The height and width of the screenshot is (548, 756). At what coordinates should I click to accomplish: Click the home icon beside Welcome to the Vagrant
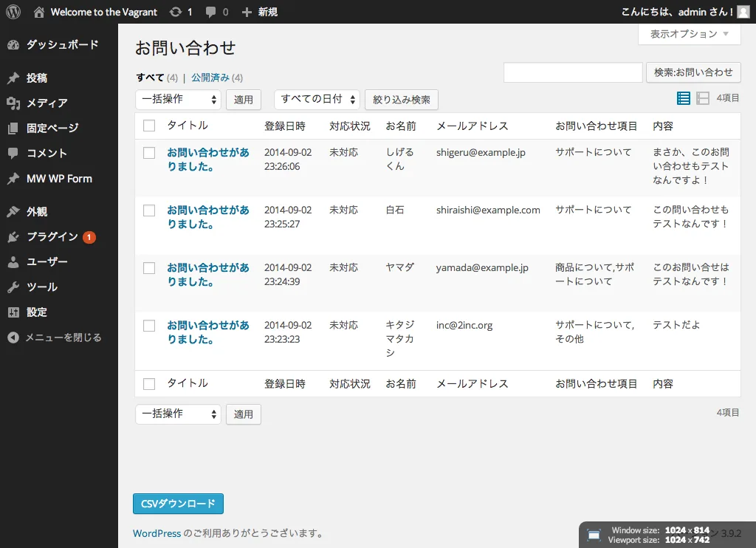coord(39,12)
